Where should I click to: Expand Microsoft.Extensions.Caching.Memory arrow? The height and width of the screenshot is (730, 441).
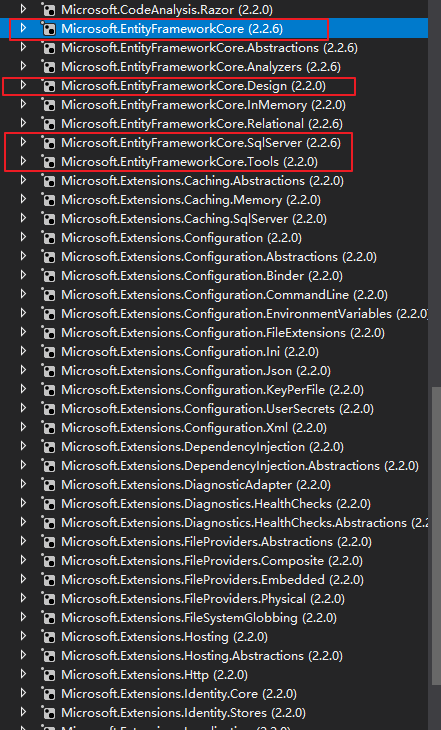[23, 199]
